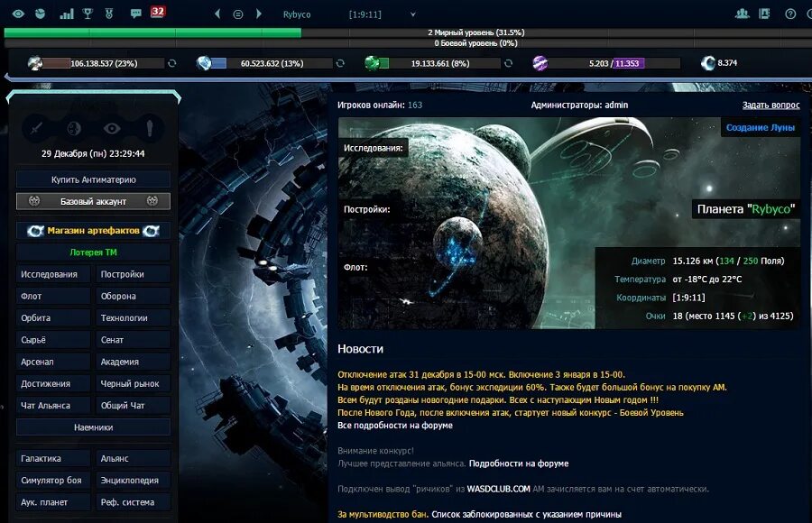This screenshot has height=523, width=812.
Task: Open the Наемники button
Action: [x=93, y=427]
